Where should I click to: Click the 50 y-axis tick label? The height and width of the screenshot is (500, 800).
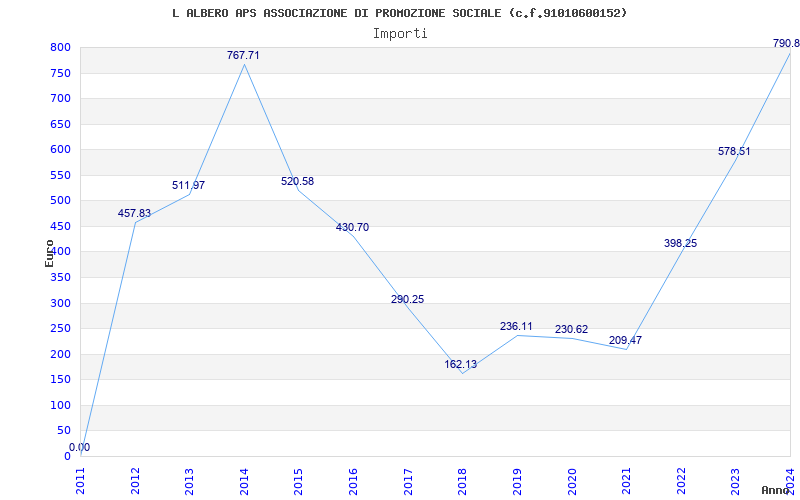click(x=64, y=431)
